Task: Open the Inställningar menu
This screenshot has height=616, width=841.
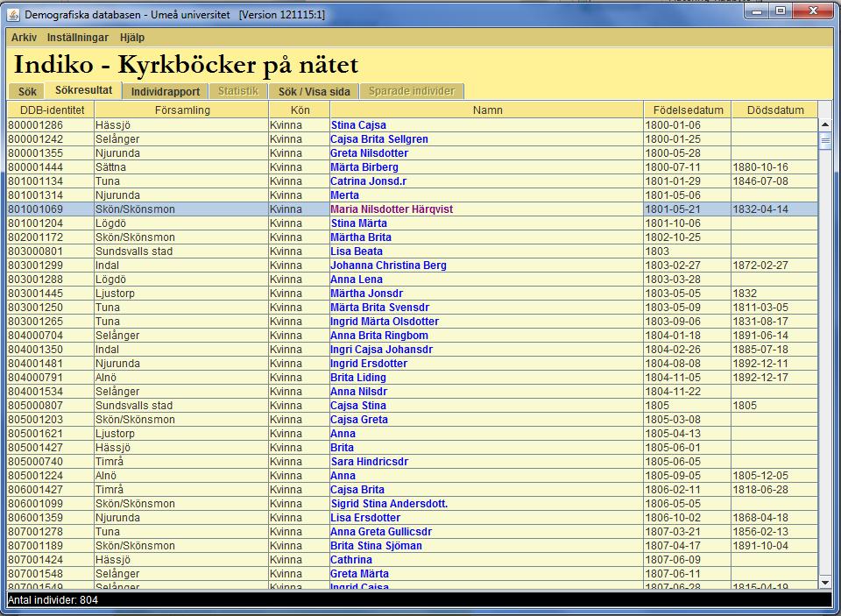Action: 78,38
